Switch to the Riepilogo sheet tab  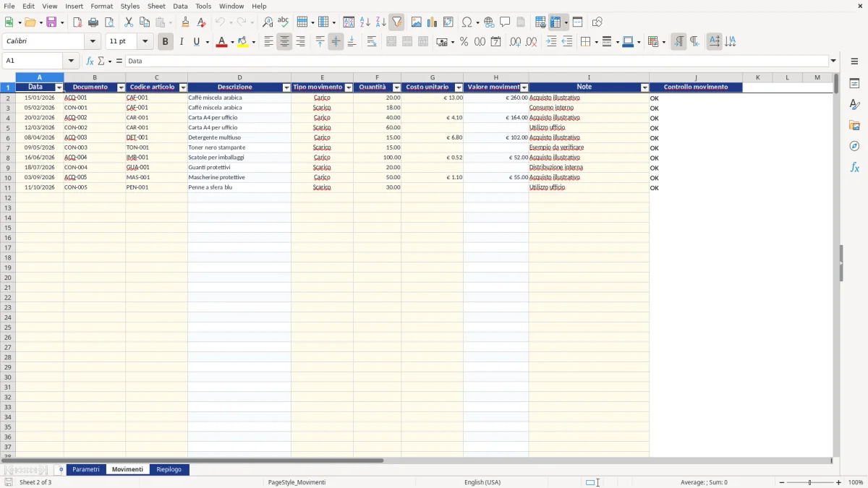pos(169,470)
